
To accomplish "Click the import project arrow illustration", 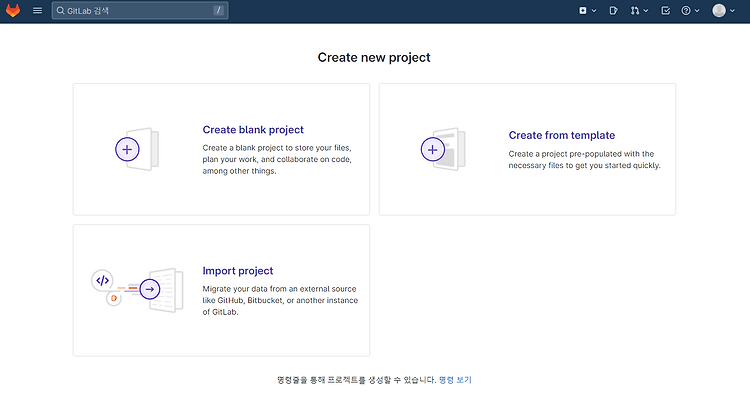I will pyautogui.click(x=150, y=289).
